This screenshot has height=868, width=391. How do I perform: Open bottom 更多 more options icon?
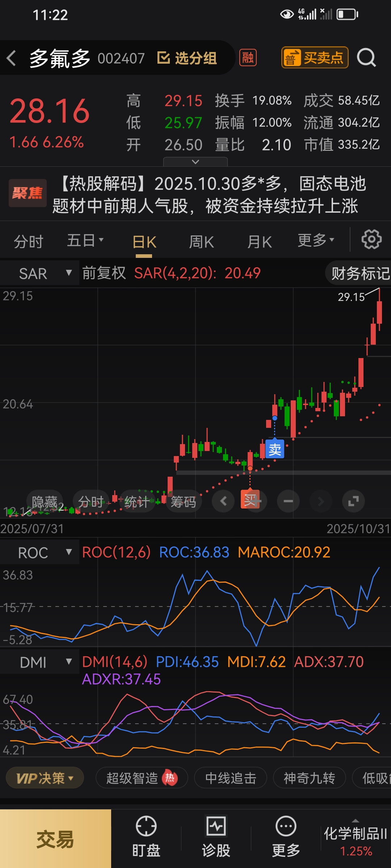pyautogui.click(x=286, y=837)
